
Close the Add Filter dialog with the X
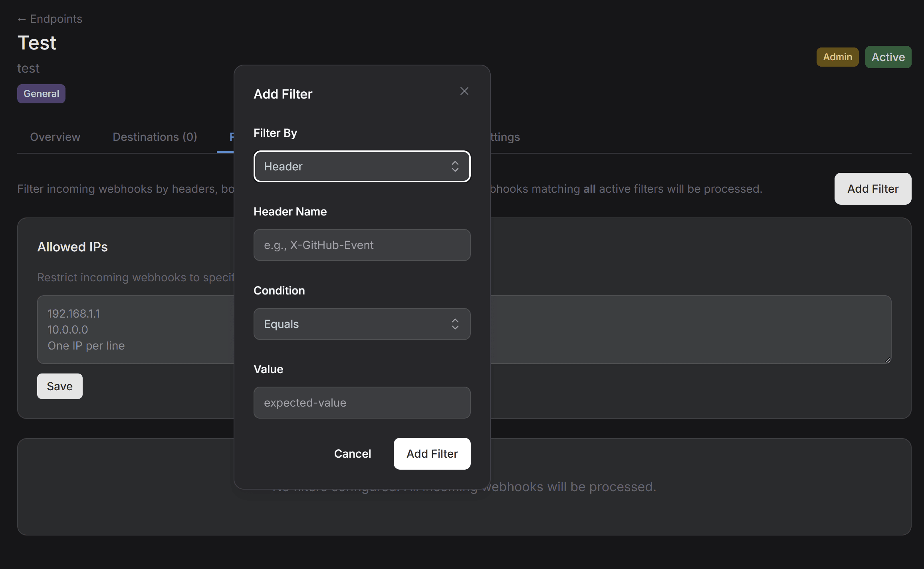tap(464, 91)
